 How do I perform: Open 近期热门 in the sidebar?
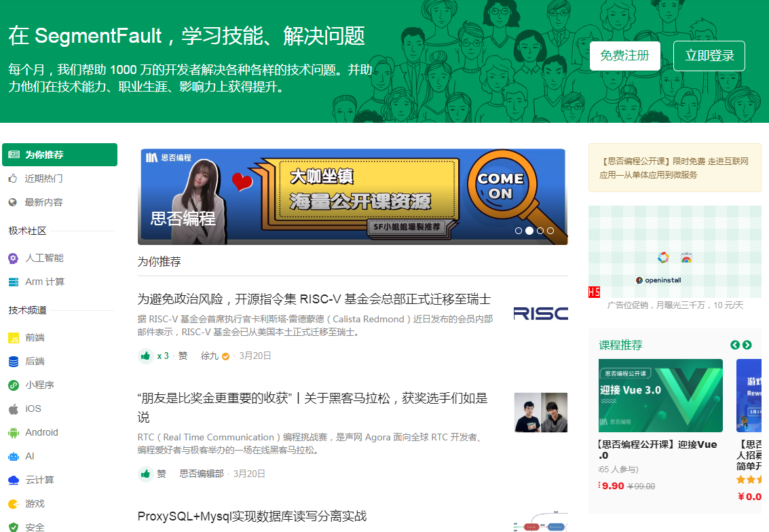pyautogui.click(x=43, y=178)
